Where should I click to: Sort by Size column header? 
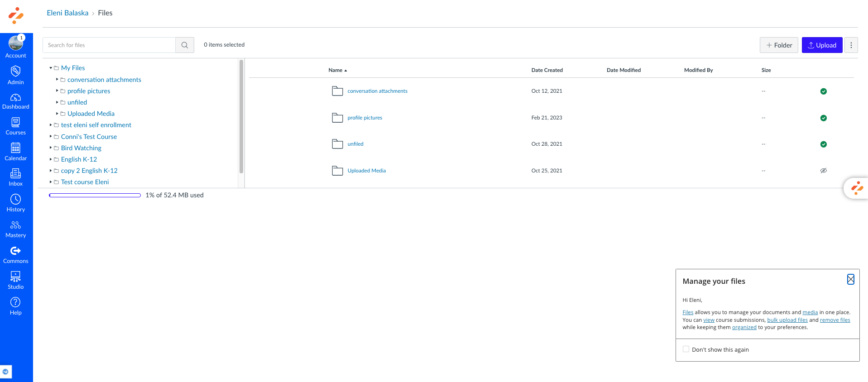coord(766,70)
